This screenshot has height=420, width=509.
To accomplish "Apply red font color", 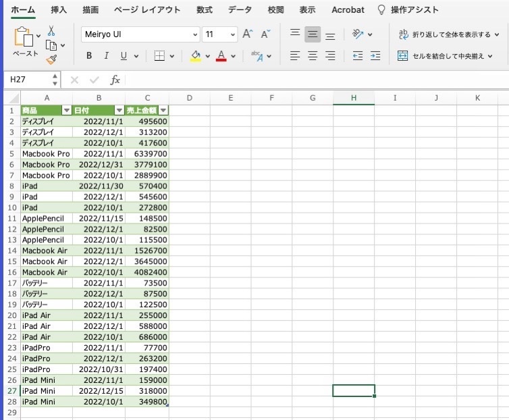I will pyautogui.click(x=221, y=56).
